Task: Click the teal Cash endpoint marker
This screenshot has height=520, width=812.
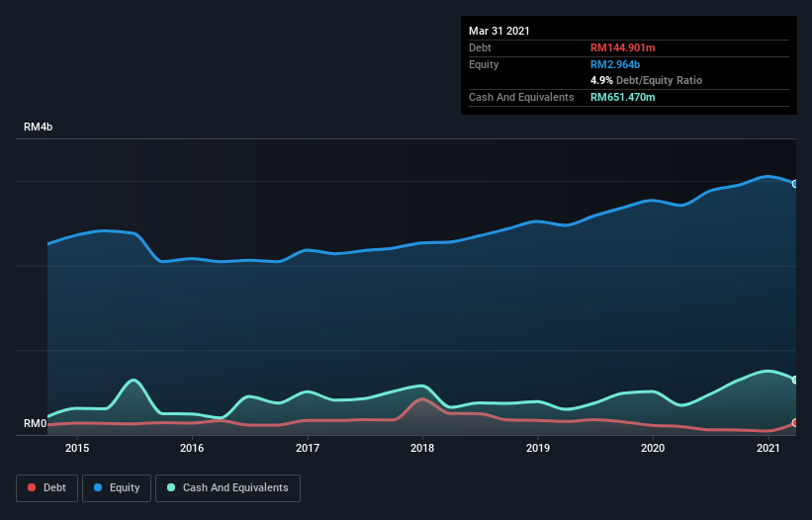Action: point(795,380)
